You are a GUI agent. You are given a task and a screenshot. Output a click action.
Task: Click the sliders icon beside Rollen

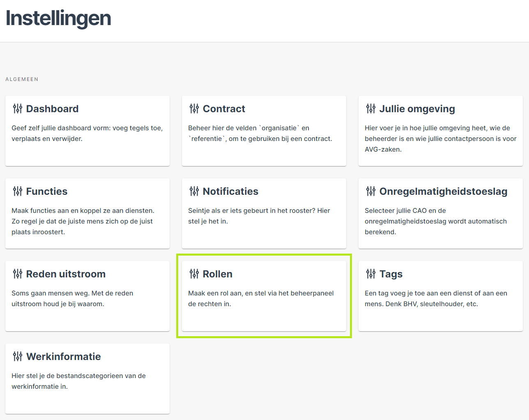click(194, 274)
